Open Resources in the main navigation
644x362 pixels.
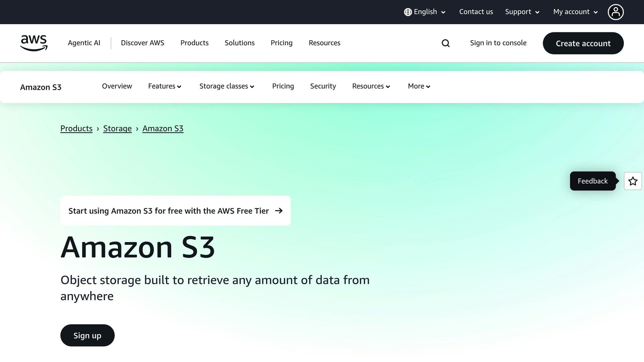[325, 43]
